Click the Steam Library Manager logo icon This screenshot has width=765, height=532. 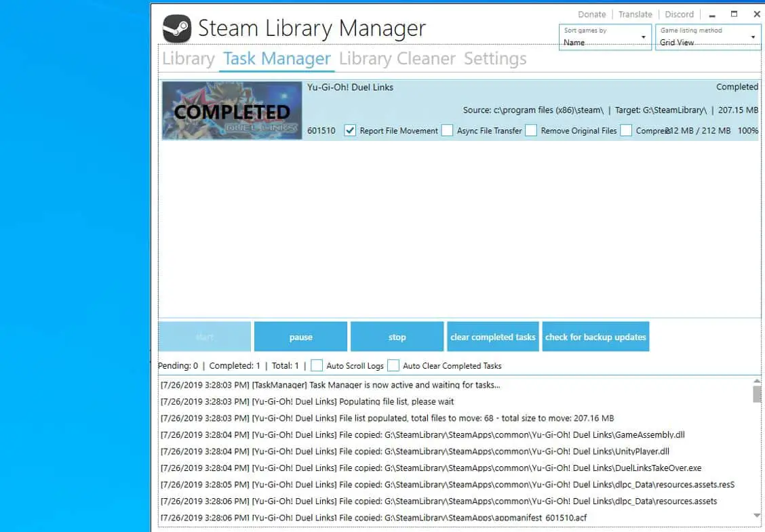point(176,28)
